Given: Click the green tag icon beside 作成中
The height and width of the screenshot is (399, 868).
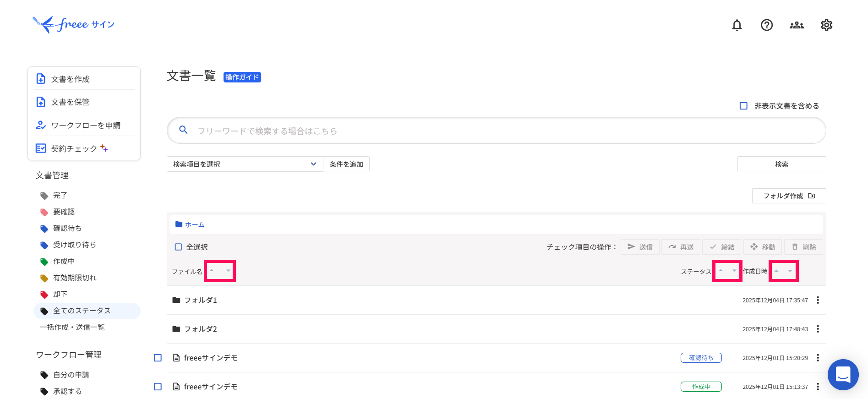Looking at the screenshot, I should pyautogui.click(x=44, y=262).
